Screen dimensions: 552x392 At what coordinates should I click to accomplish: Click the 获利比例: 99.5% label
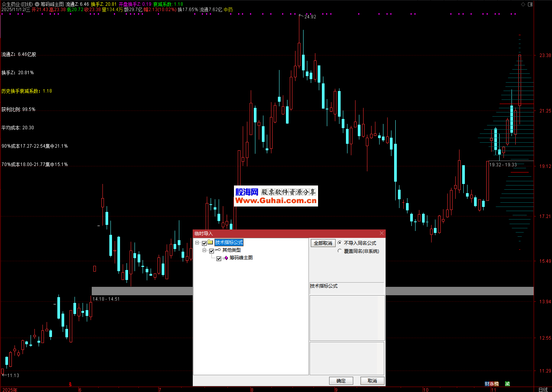point(18,109)
